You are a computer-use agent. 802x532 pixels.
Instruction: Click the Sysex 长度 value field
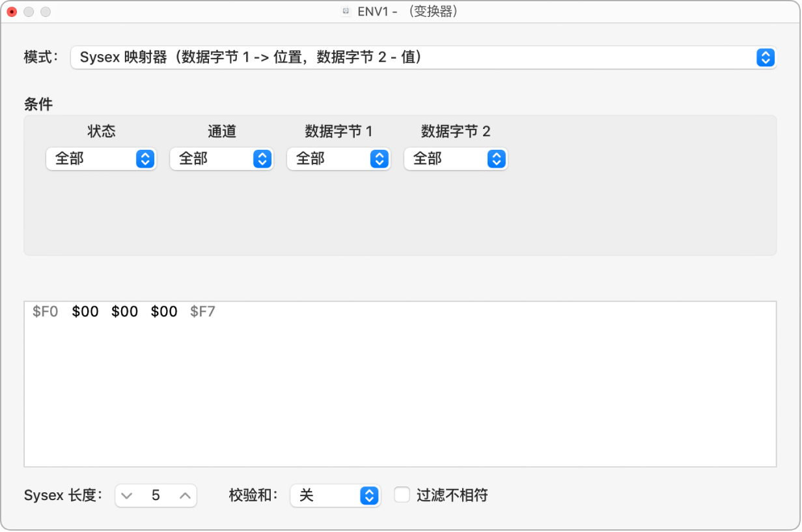click(156, 496)
